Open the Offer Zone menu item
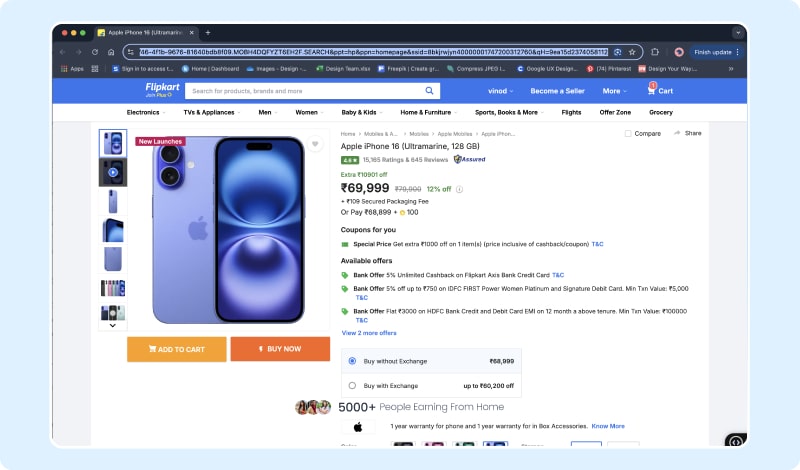This screenshot has height=470, width=800. 615,112
